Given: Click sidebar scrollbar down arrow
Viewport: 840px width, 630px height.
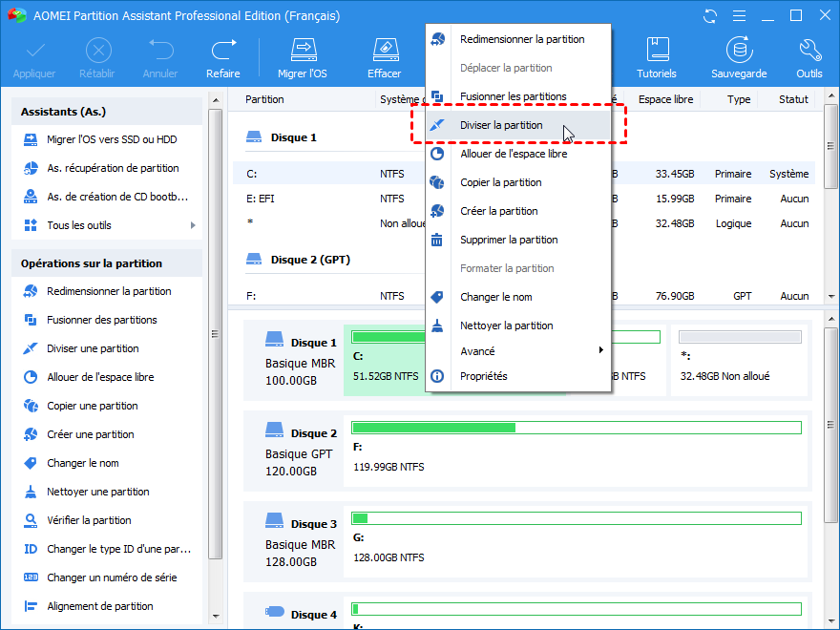Looking at the screenshot, I should pos(216,616).
